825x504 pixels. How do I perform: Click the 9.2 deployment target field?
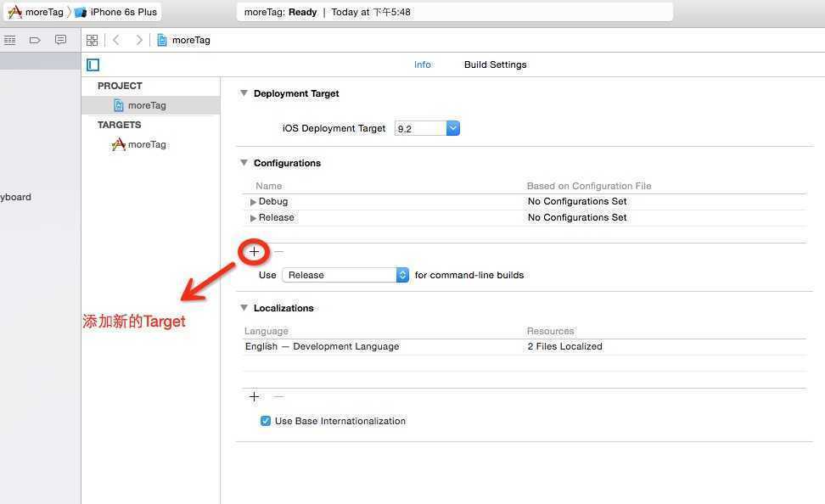pyautogui.click(x=420, y=128)
